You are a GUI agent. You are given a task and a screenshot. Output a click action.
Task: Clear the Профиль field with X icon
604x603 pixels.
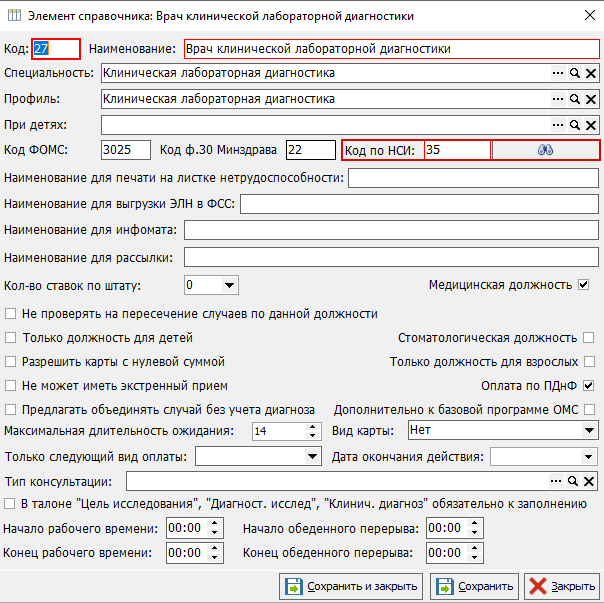(591, 99)
